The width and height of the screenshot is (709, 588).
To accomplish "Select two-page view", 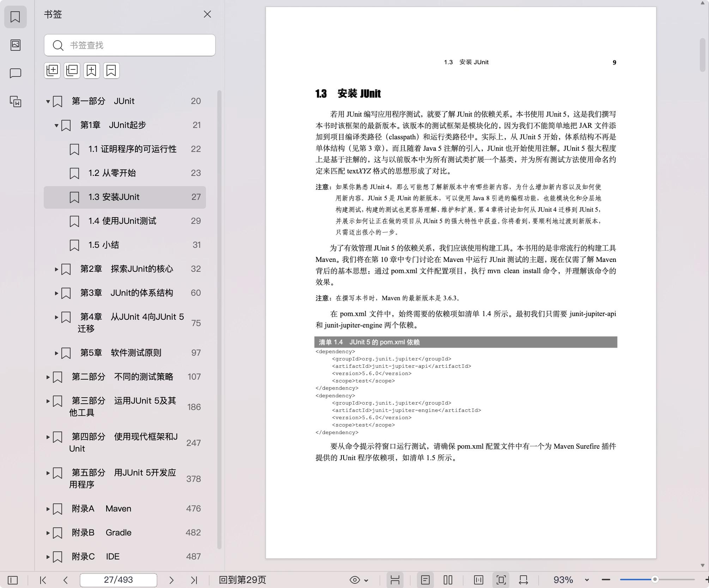I will pyautogui.click(x=448, y=580).
